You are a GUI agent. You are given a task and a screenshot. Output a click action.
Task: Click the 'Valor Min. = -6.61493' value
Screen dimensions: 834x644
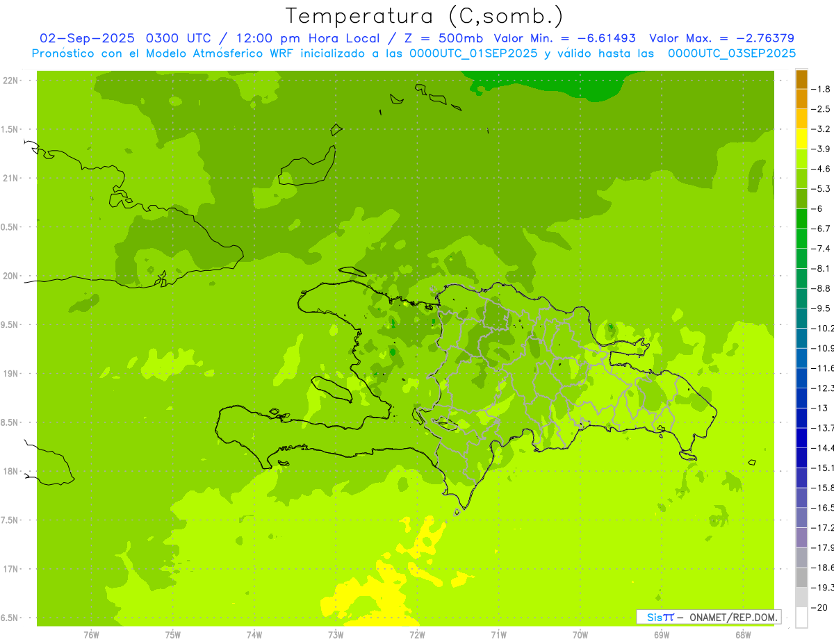pyautogui.click(x=565, y=38)
